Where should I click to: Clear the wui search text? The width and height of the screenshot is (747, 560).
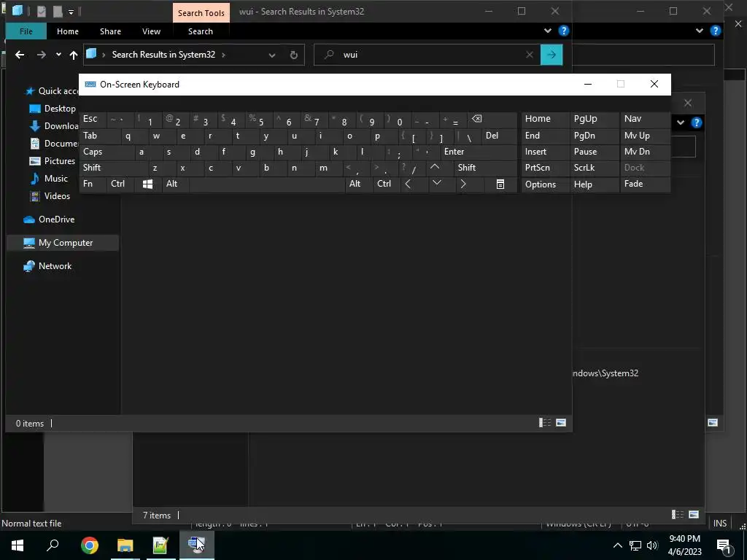[x=530, y=55]
